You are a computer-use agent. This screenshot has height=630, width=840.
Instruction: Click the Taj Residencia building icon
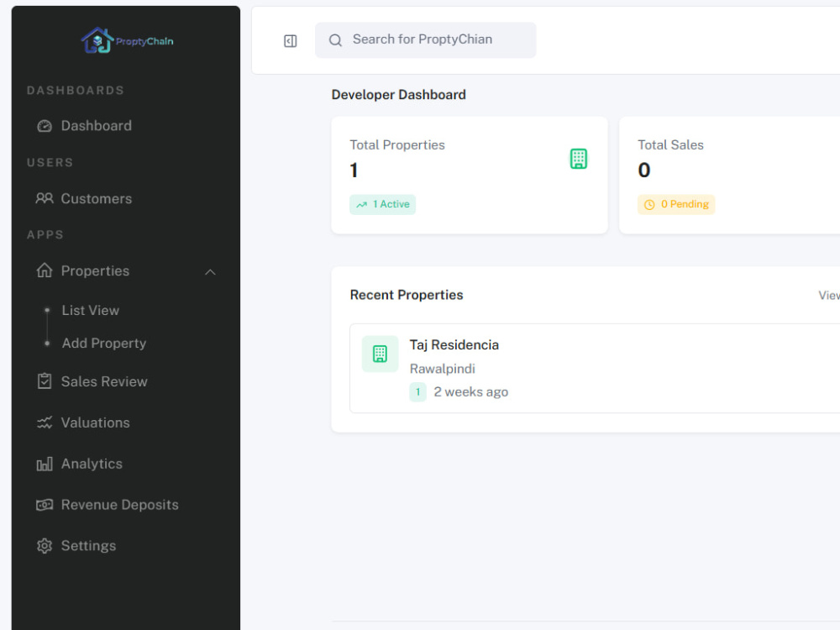point(380,354)
